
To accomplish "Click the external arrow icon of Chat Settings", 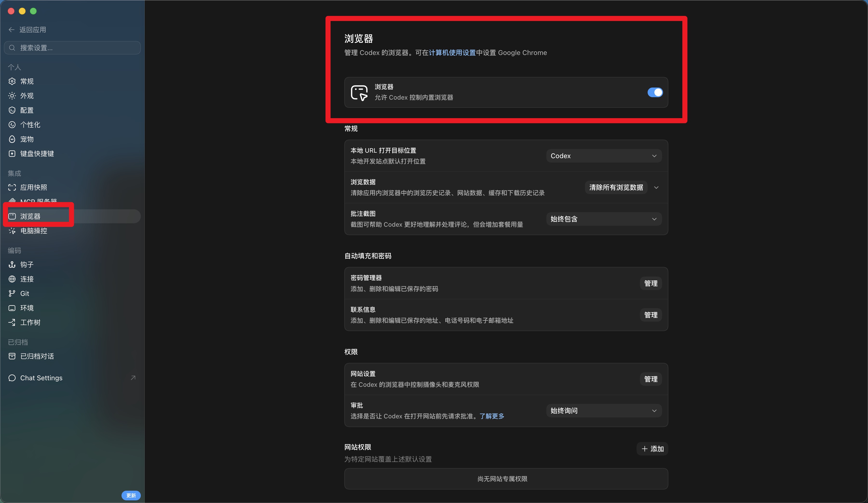I will [133, 378].
